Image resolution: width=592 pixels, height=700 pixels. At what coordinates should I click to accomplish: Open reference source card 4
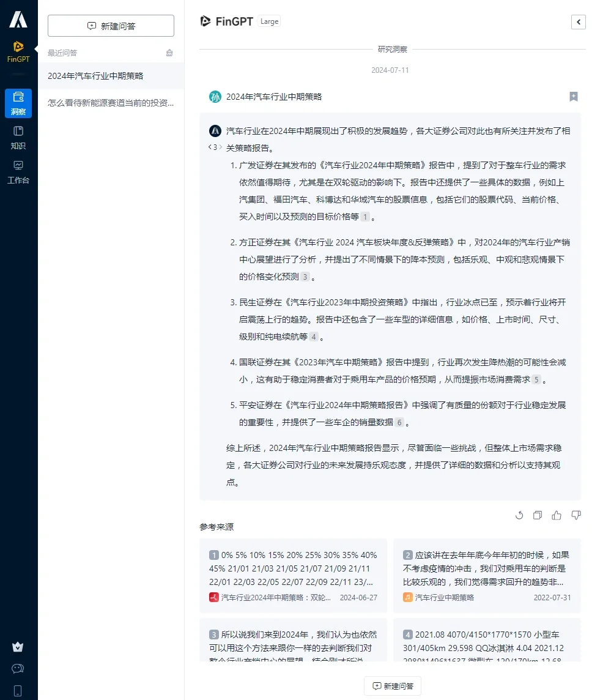coord(487,640)
